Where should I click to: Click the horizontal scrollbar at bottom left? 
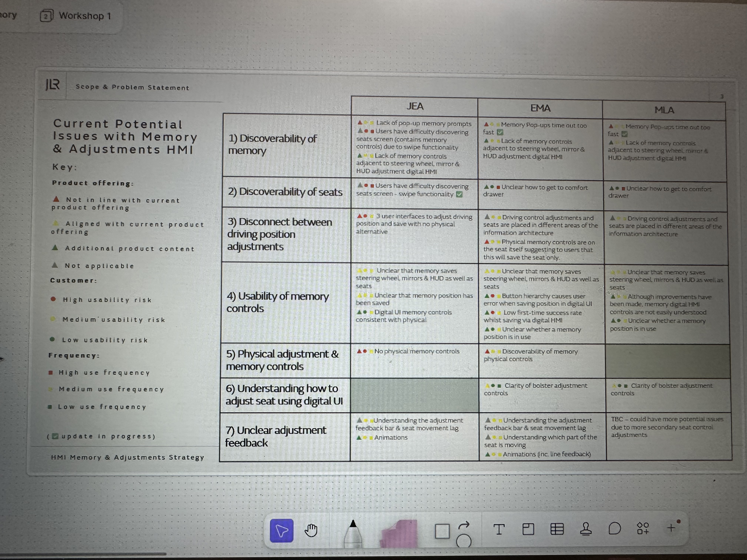[x=83, y=554]
